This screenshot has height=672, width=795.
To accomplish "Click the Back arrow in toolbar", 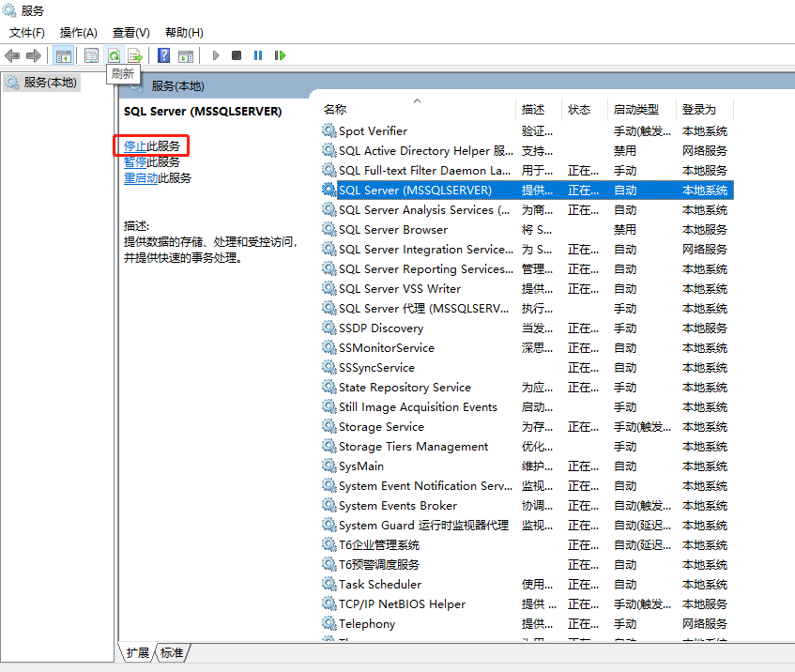I will [x=12, y=55].
